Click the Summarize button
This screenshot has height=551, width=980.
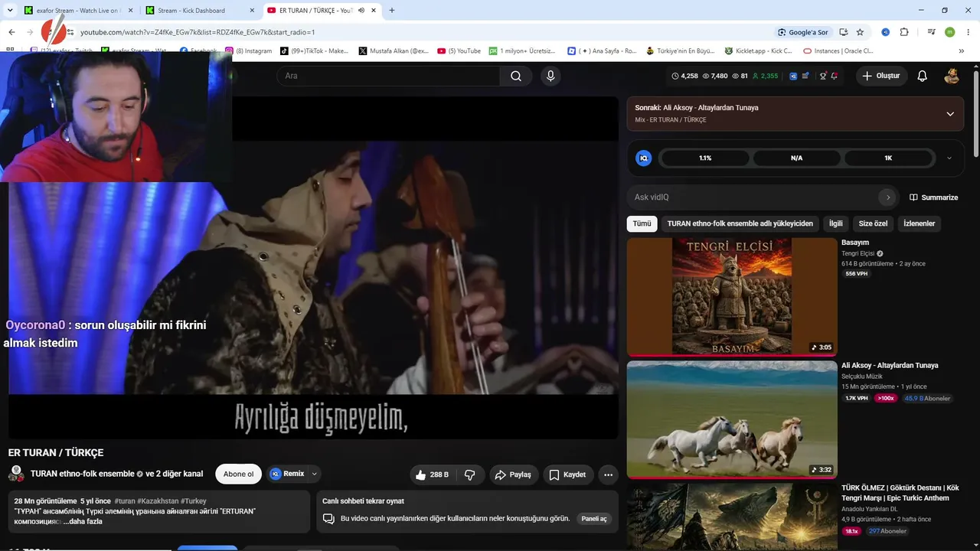pyautogui.click(x=933, y=197)
